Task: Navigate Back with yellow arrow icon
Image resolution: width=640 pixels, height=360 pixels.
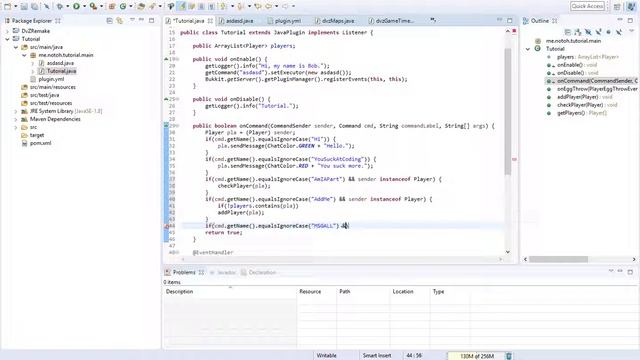Action: coord(269,6)
